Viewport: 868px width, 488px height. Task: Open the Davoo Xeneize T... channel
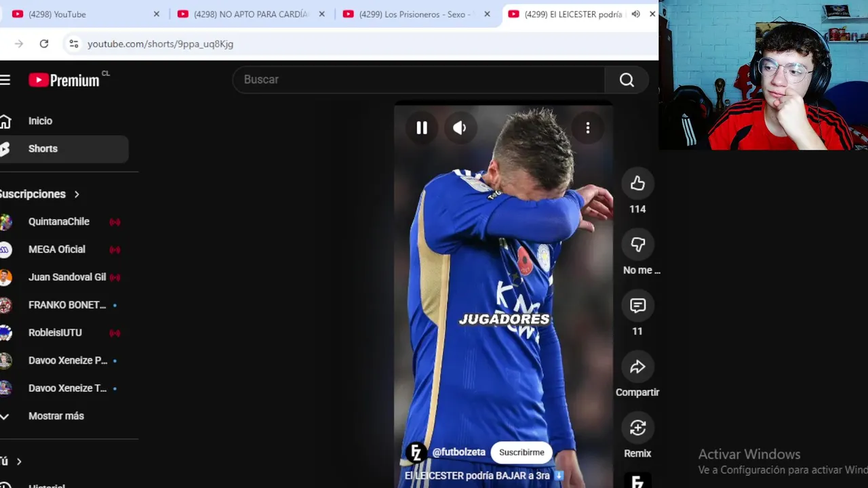[68, 388]
